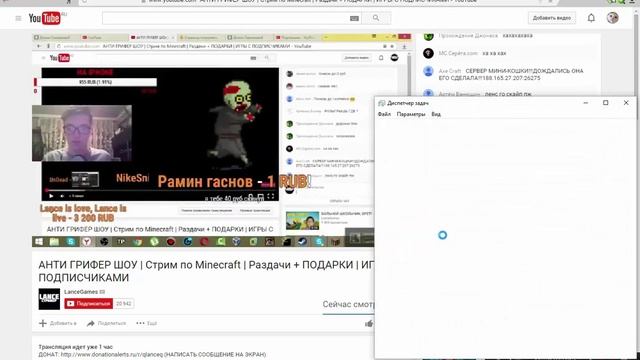
Task: Focus the YouTube search field
Action: point(226,18)
